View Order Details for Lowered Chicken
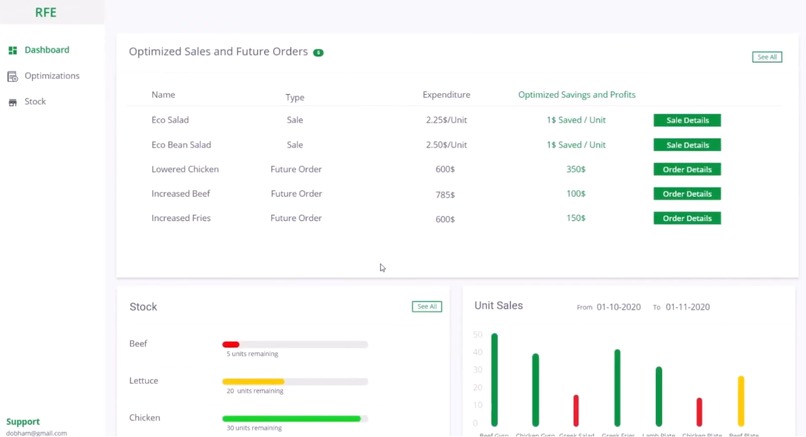 687,169
